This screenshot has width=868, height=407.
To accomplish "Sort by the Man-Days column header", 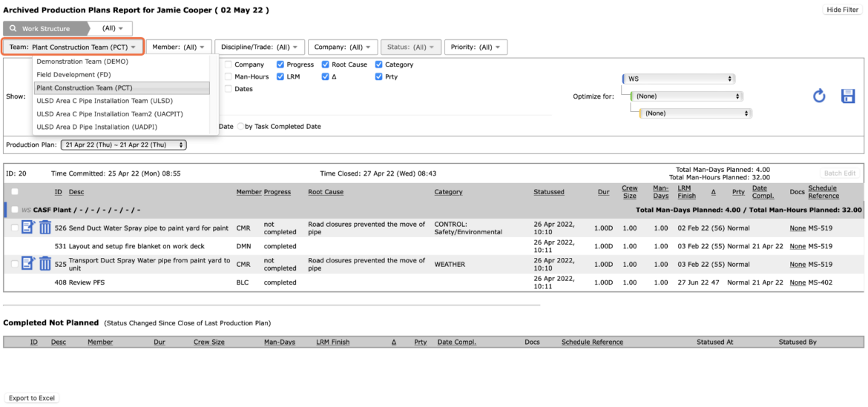I will pos(660,192).
